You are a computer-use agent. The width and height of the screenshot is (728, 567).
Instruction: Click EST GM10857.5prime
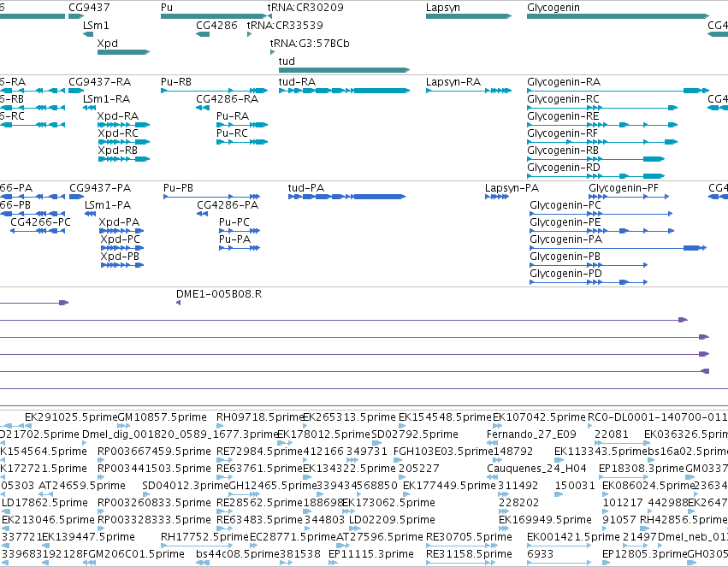[x=163, y=417]
